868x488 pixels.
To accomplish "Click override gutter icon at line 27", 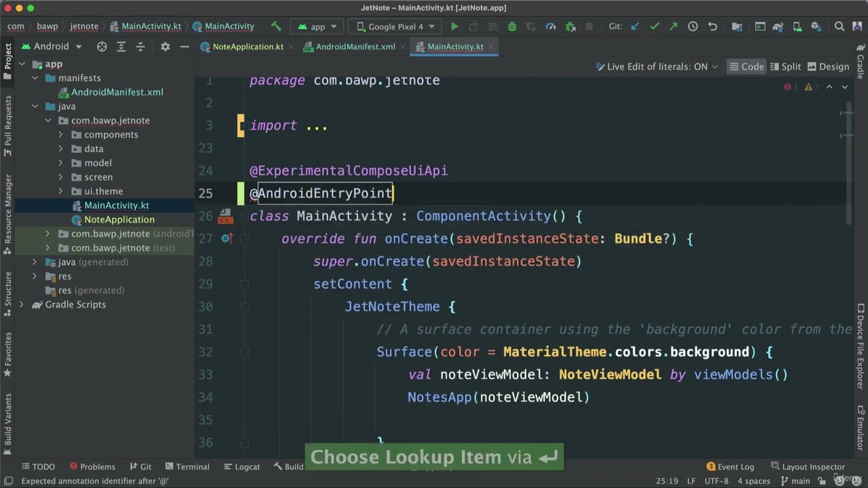I will tap(226, 239).
